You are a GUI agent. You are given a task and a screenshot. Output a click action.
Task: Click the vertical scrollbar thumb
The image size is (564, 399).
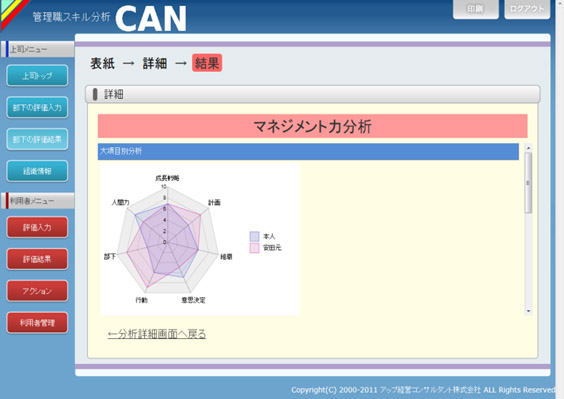tap(528, 183)
